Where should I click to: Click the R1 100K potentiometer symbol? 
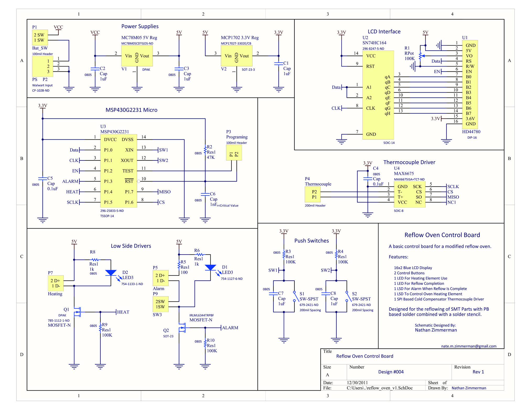420,56
